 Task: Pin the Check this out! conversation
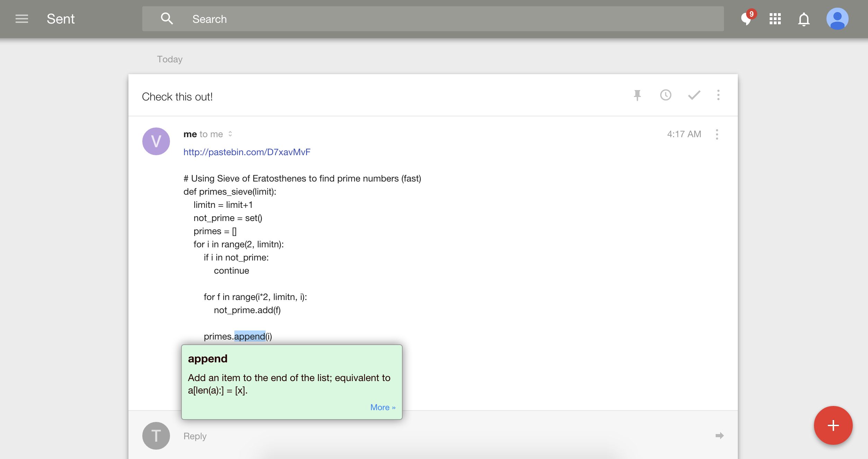[637, 95]
